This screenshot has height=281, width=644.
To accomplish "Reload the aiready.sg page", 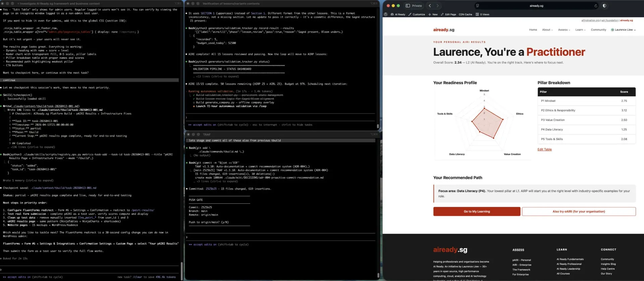I will 596,6.
